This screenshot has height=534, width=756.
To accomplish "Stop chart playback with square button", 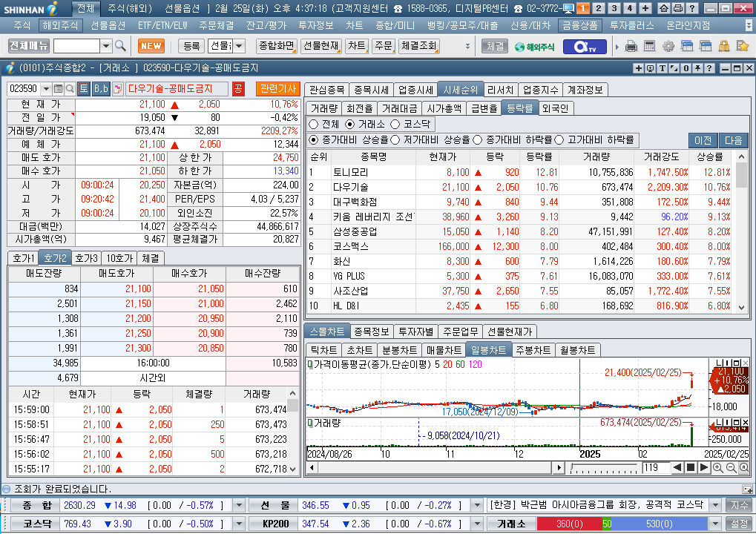I will coord(691,467).
